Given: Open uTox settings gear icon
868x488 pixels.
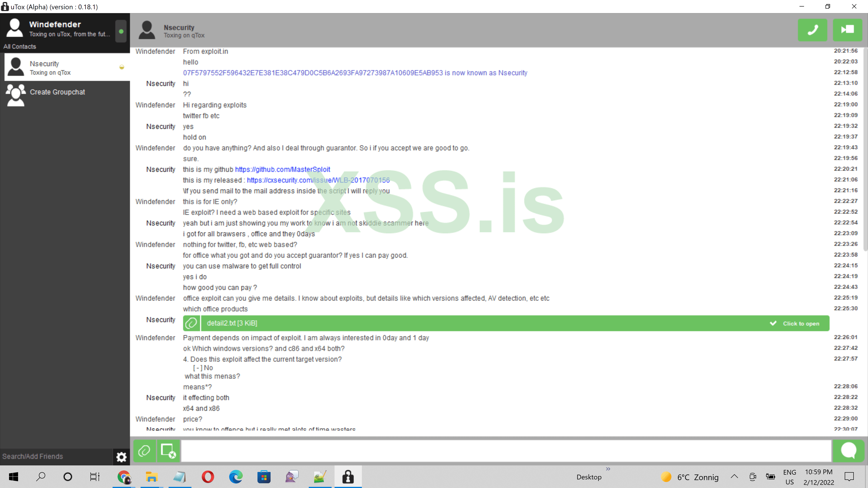Looking at the screenshot, I should 121,457.
